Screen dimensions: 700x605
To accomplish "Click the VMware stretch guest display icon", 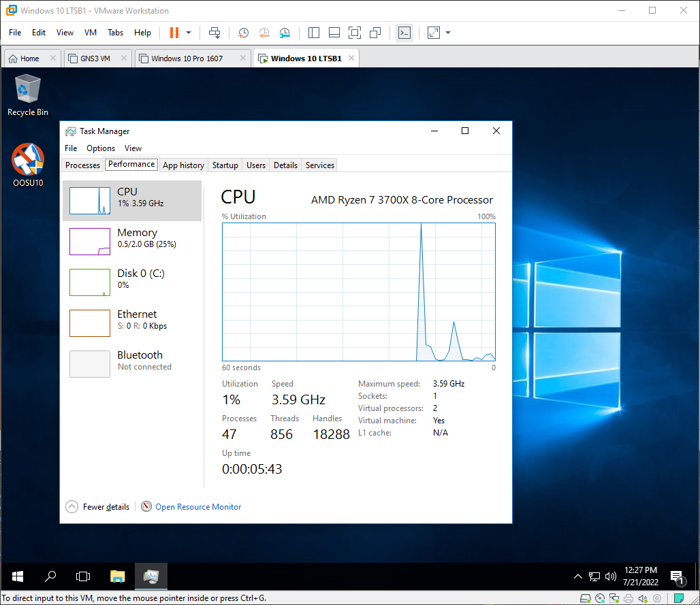I will (434, 33).
